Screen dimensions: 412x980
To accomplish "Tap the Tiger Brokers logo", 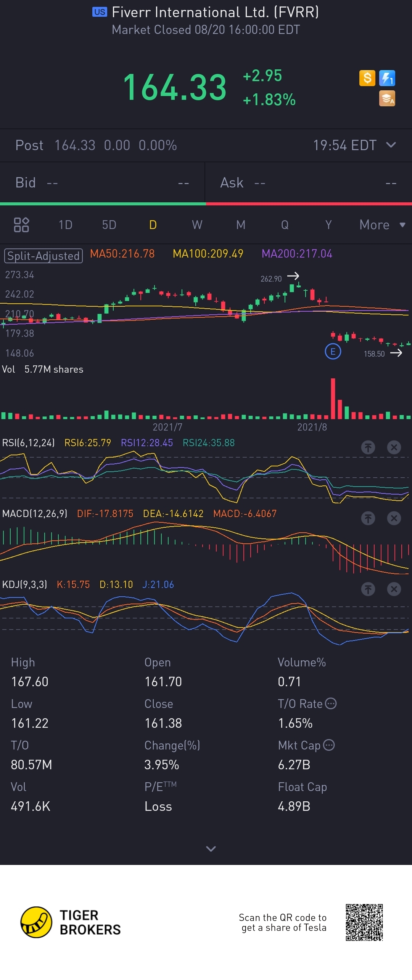I will pyautogui.click(x=71, y=922).
